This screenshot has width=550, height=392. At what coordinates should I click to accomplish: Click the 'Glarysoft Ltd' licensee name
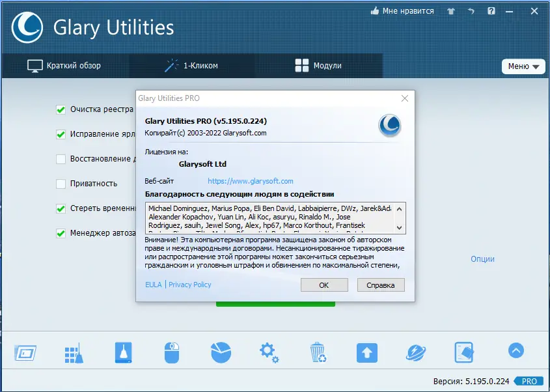point(202,164)
